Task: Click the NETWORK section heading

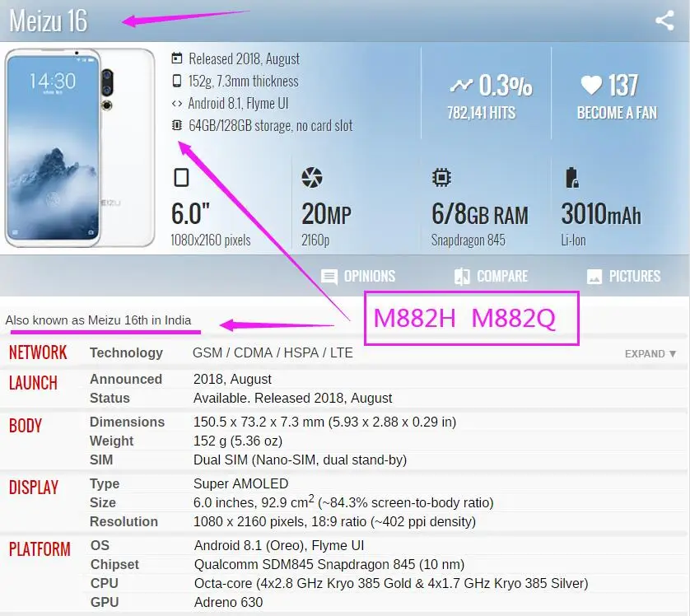Action: (x=38, y=352)
